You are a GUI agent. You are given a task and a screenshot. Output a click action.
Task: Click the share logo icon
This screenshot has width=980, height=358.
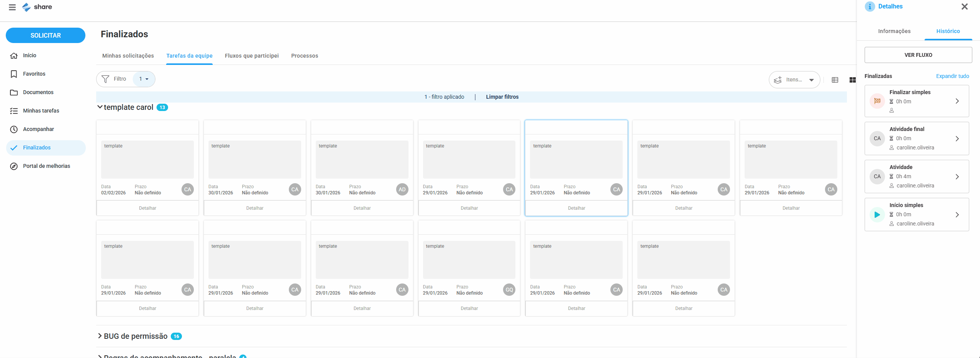click(26, 7)
